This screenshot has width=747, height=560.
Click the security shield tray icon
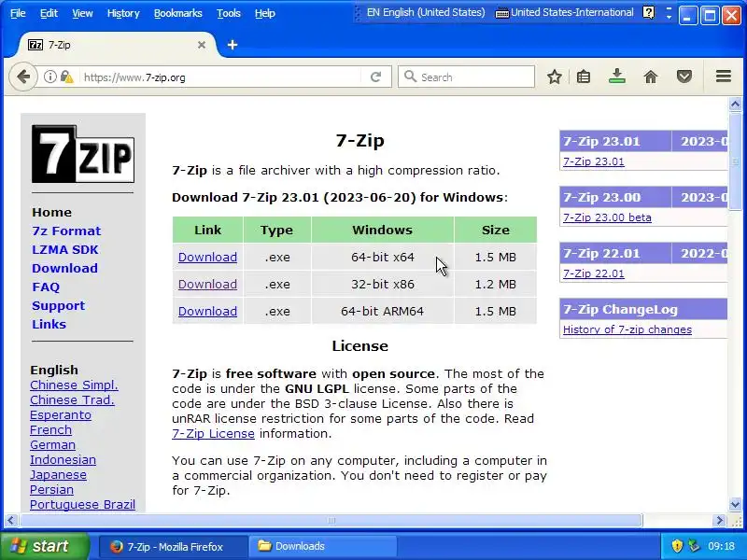point(677,546)
